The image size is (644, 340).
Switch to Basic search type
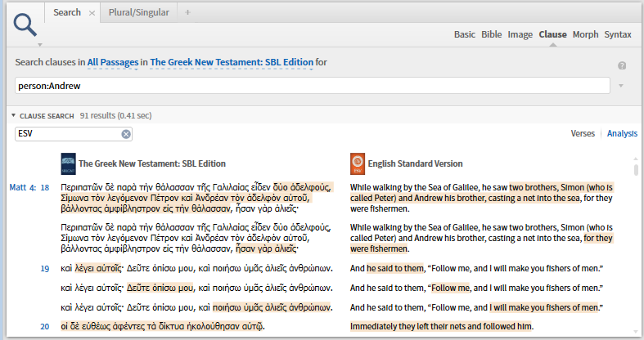pos(465,34)
